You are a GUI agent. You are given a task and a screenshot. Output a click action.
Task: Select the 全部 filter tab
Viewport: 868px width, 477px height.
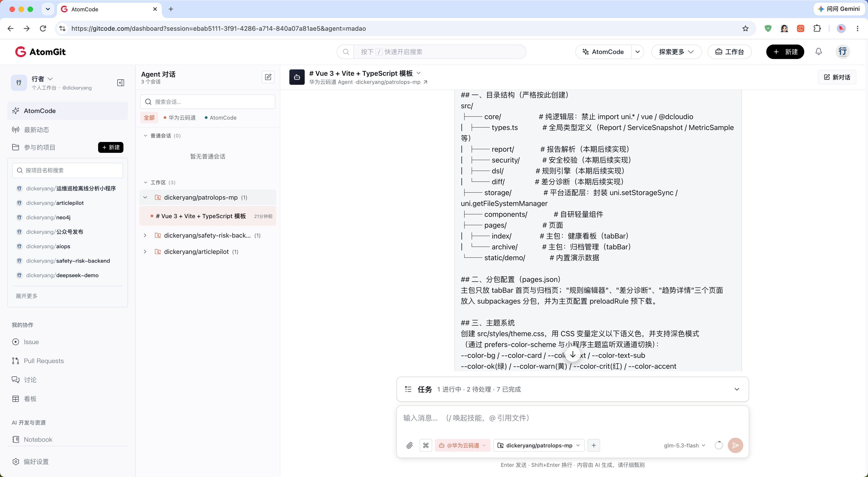149,118
